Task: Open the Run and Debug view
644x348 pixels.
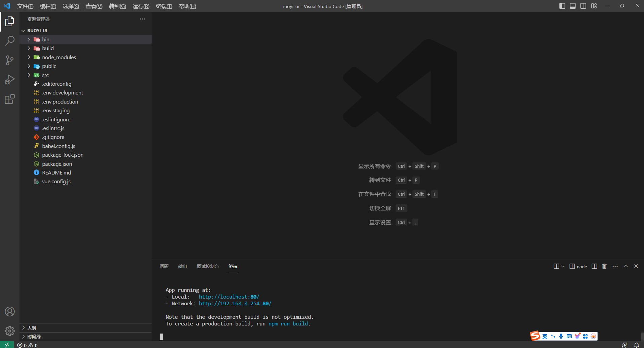Action: coord(10,80)
